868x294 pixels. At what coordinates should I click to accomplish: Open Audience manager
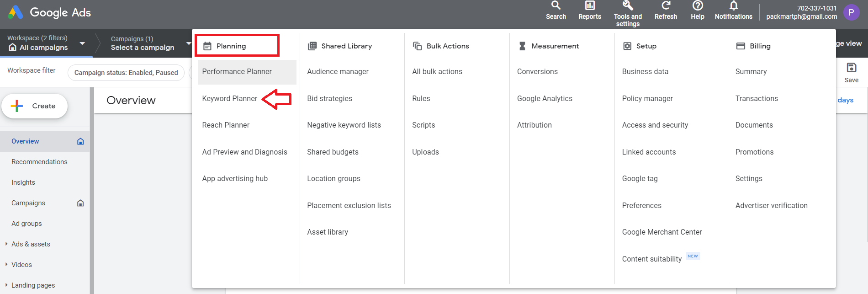coord(338,71)
